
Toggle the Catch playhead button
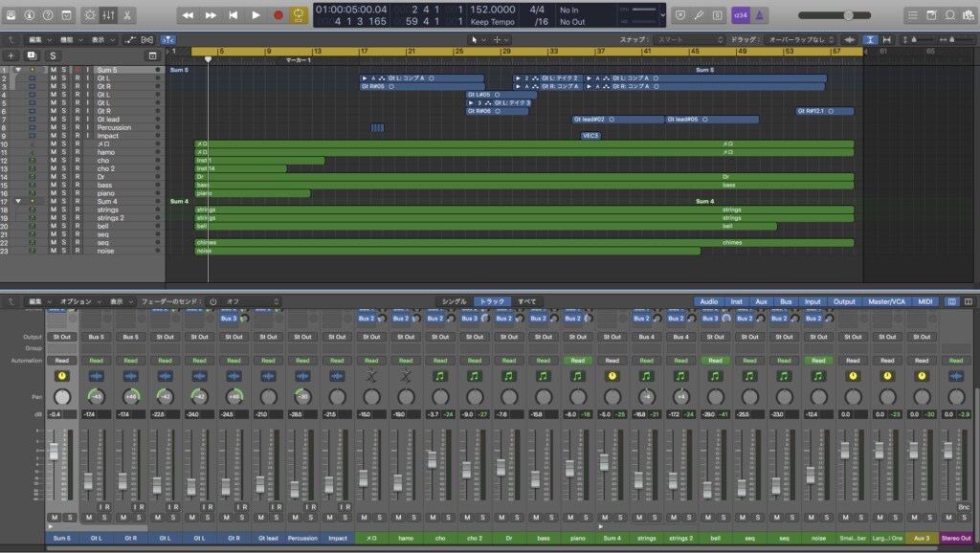point(167,39)
